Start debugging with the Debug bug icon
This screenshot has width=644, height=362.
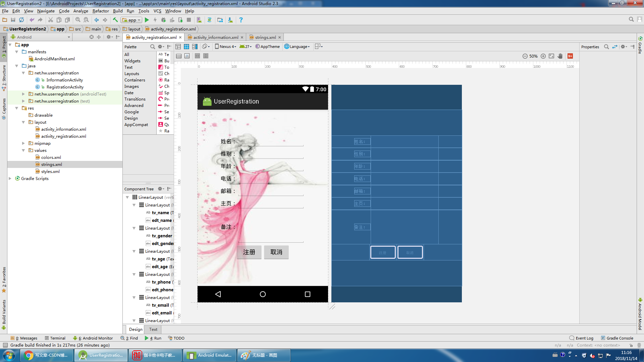[163, 20]
